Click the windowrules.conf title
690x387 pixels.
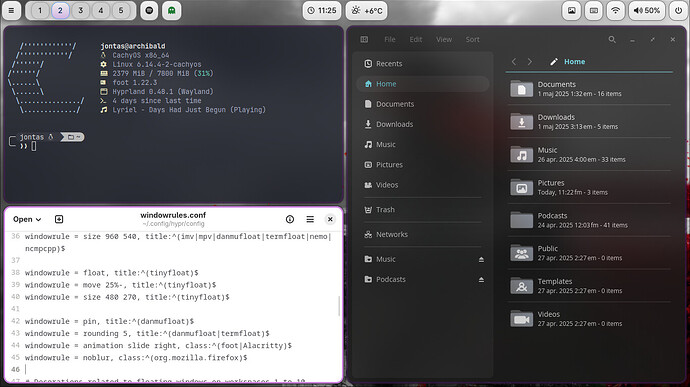(173, 215)
